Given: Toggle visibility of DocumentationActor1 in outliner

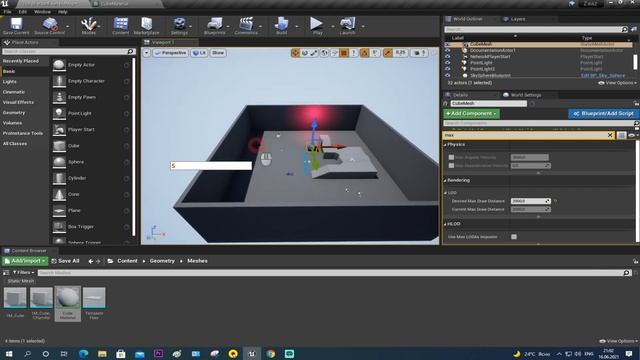Looking at the screenshot, I should pos(448,51).
